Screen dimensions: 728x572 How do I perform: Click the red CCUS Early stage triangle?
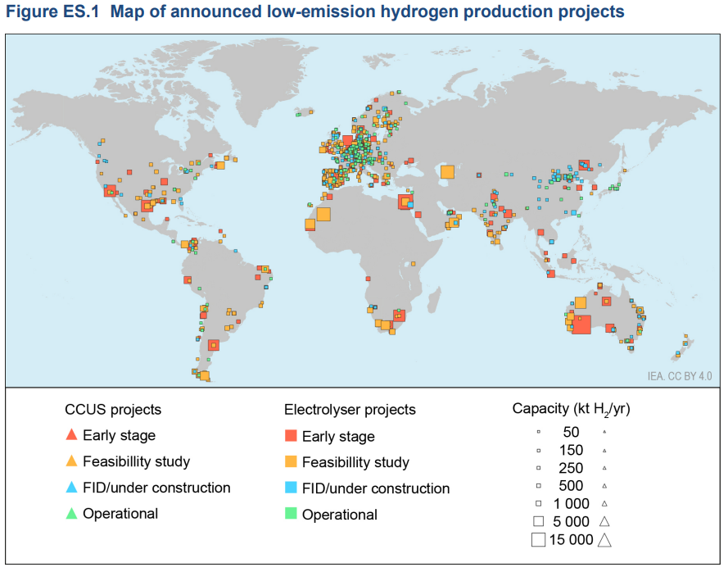point(71,435)
